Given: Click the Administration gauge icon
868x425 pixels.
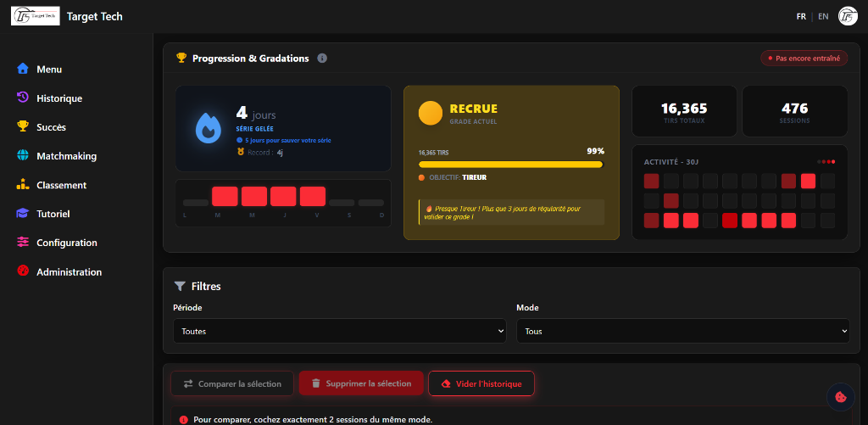Looking at the screenshot, I should [23, 271].
